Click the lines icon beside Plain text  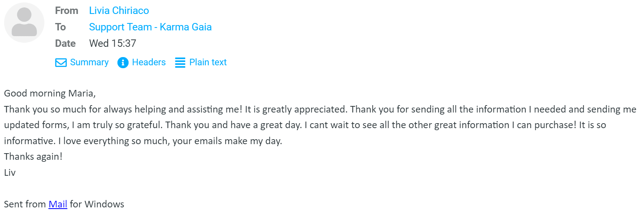click(180, 62)
